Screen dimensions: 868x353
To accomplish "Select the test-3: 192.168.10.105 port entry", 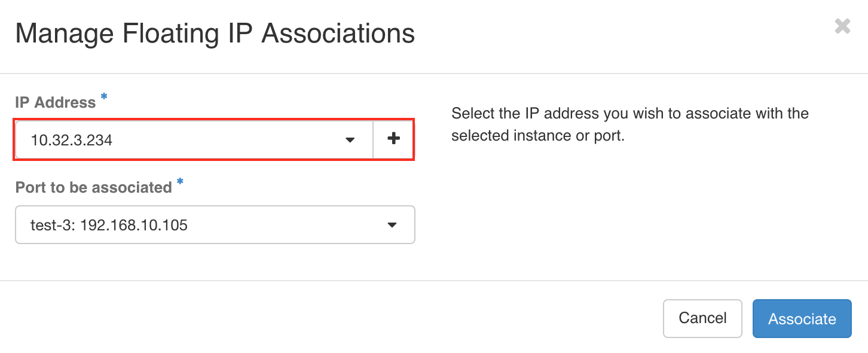I will (x=215, y=225).
